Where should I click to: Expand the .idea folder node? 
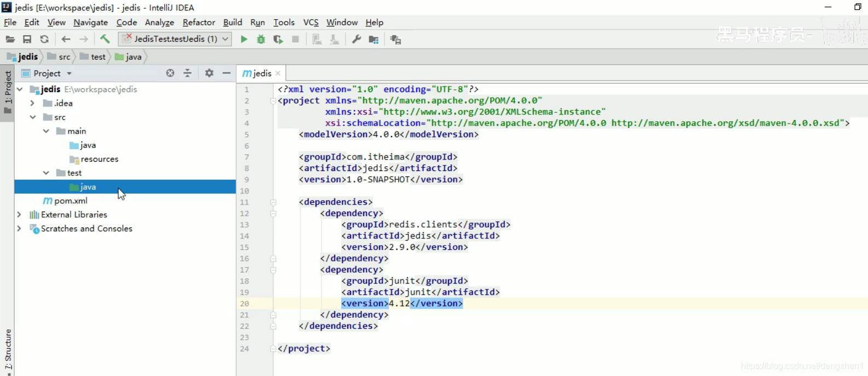(x=32, y=103)
